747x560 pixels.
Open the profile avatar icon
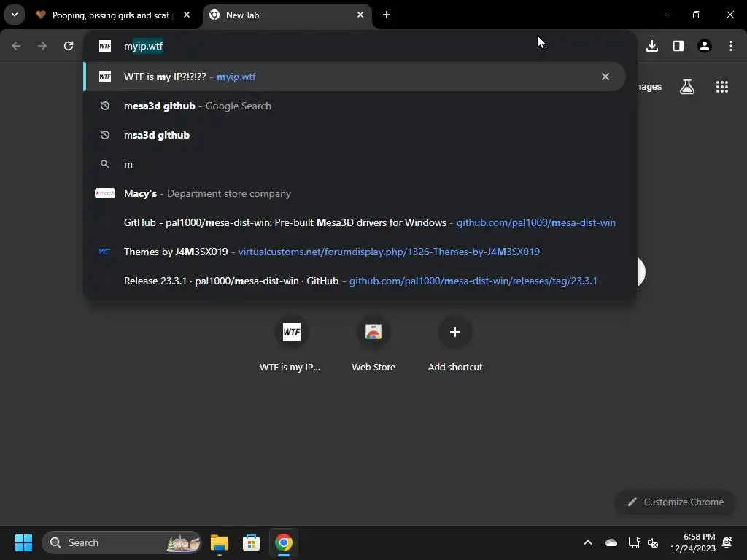[x=705, y=46]
